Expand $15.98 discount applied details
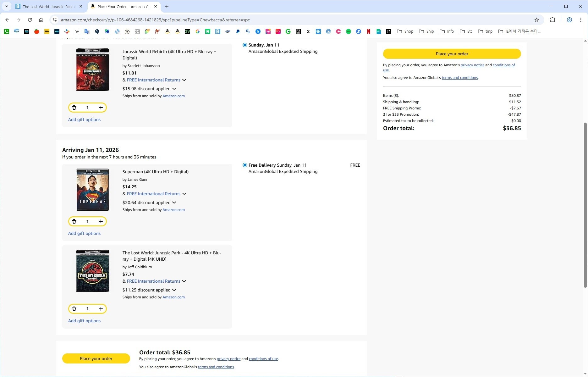The height and width of the screenshot is (377, 588). click(x=174, y=89)
